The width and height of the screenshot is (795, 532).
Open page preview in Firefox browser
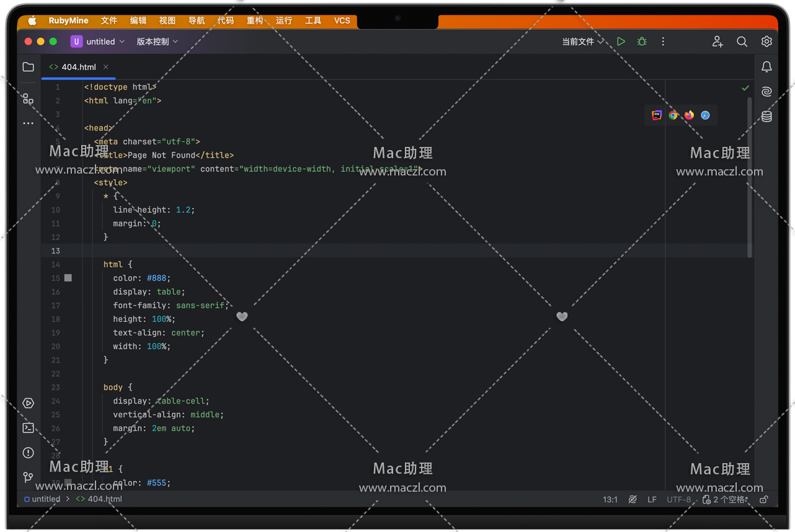click(690, 115)
